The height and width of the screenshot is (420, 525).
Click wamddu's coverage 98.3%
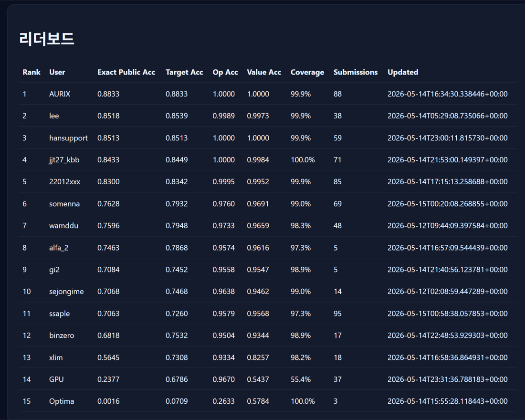[301, 226]
